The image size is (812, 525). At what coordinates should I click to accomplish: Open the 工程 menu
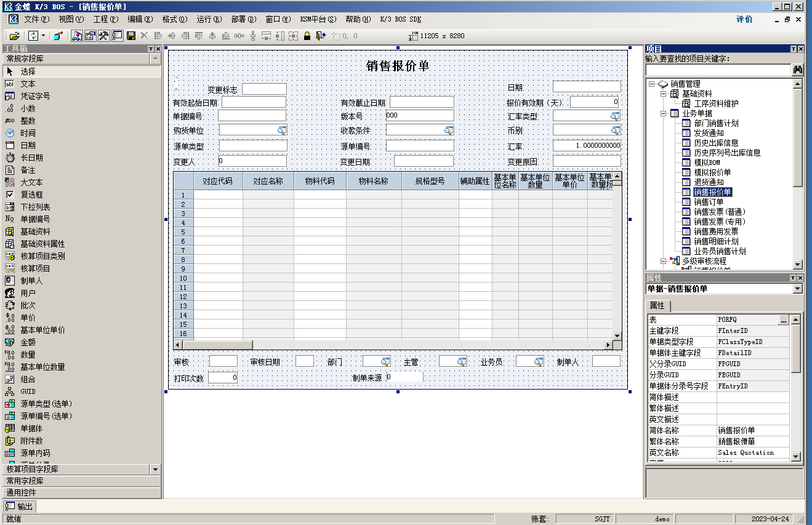pos(105,19)
